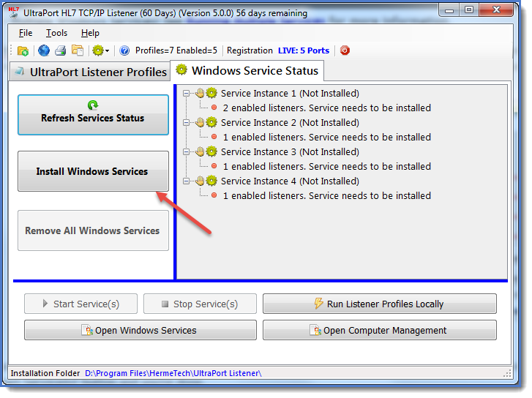
Task: Click the 'Installation Folder' status bar label
Action: click(x=45, y=373)
